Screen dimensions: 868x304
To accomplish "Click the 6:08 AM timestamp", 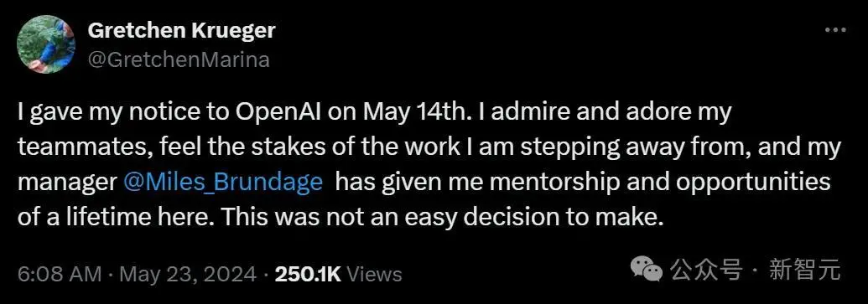I will point(60,274).
